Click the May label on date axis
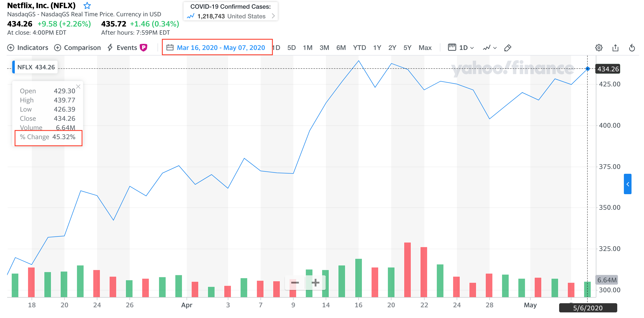Viewport: 644px width, 318px height. (x=530, y=305)
